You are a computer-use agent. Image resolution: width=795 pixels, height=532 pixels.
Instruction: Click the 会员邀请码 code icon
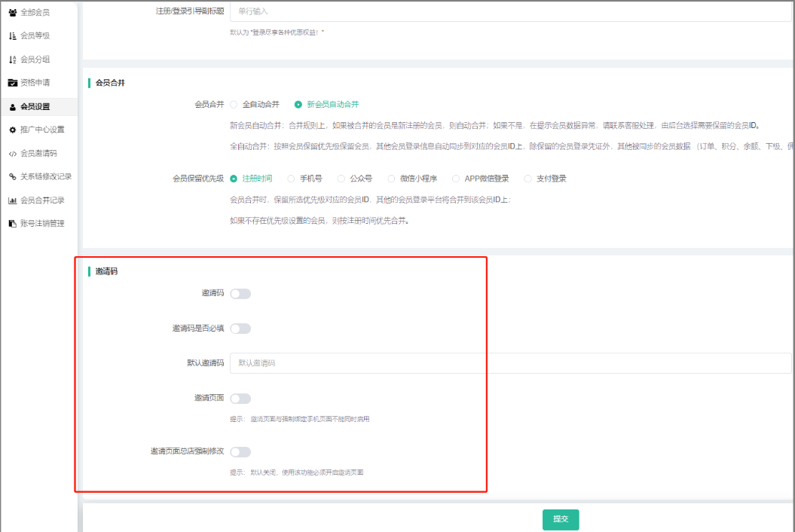click(x=12, y=153)
